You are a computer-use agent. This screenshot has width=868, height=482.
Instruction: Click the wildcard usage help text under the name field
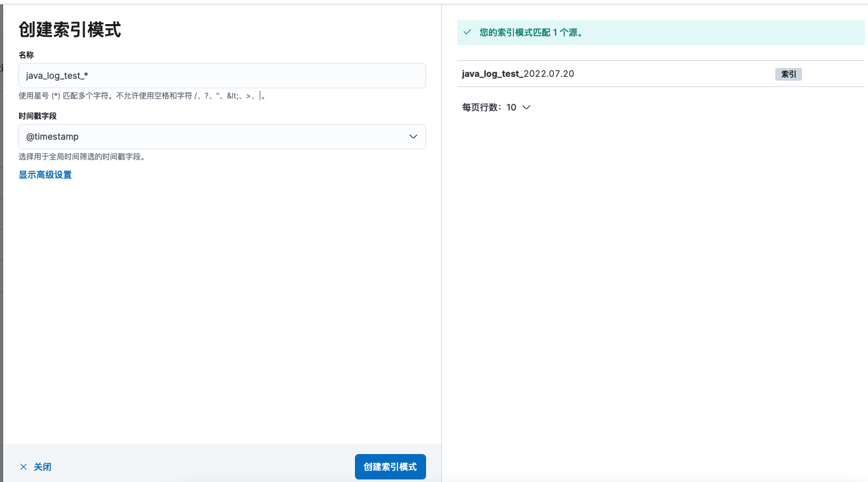[142, 96]
